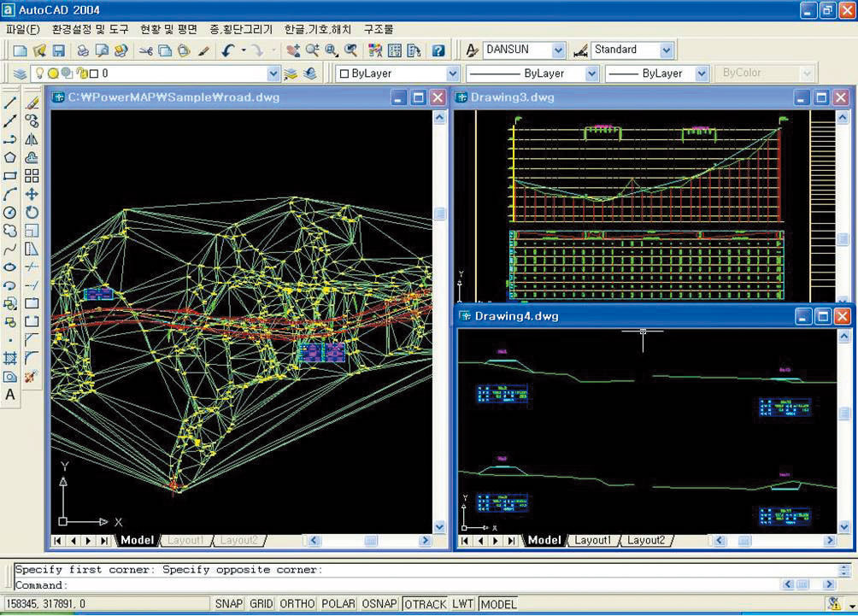Open the Standard dimension style dropdown

tap(667, 51)
